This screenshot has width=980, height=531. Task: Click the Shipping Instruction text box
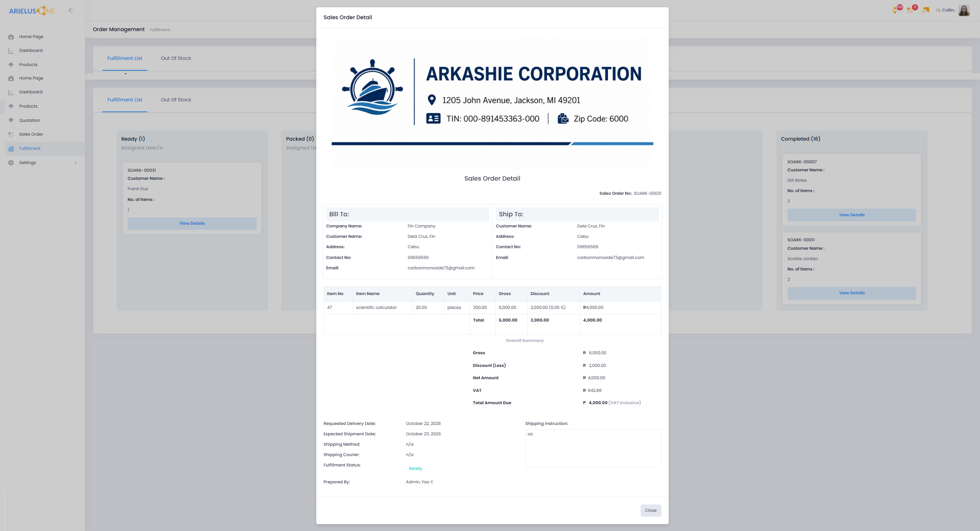593,448
